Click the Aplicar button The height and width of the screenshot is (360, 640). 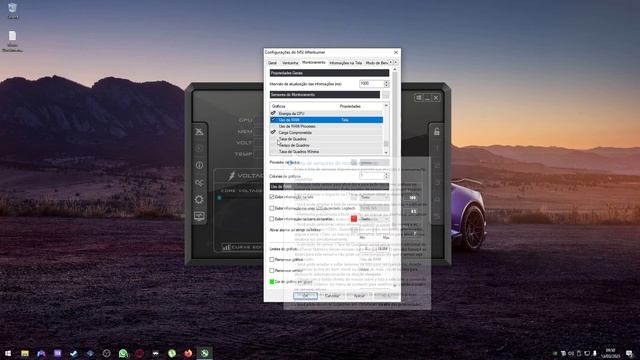(359, 296)
